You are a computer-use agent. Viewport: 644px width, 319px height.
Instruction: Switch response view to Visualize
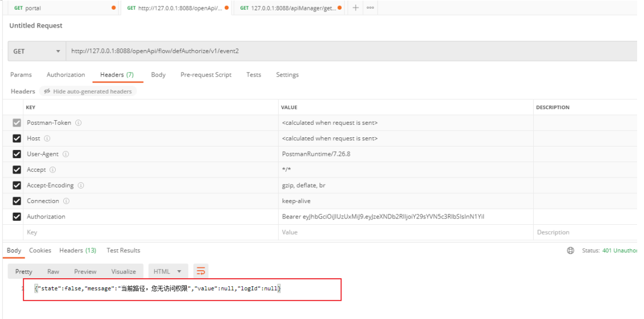123,271
